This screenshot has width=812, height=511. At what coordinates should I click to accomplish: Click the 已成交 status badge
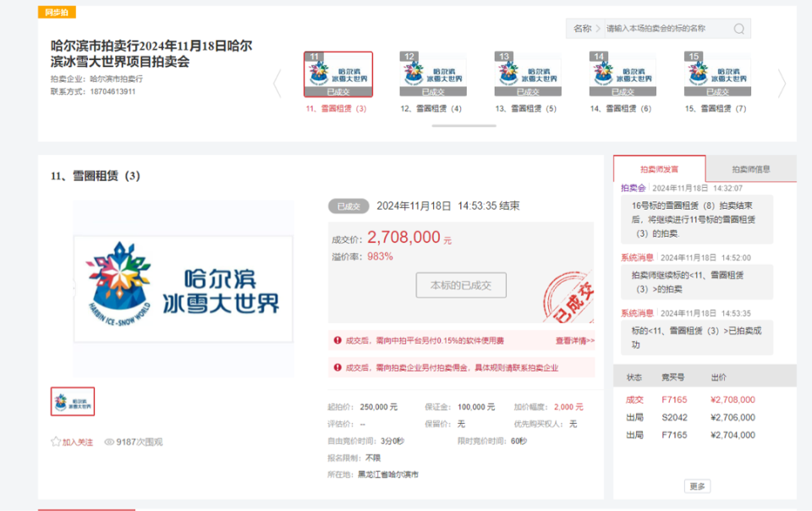point(348,206)
